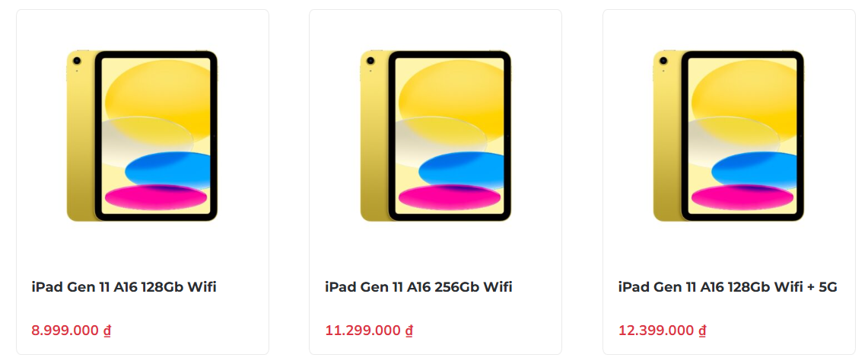This screenshot has height=361, width=868.
Task: Click the pink oval on the Wifi + 5G iPad screen
Action: coord(743,197)
